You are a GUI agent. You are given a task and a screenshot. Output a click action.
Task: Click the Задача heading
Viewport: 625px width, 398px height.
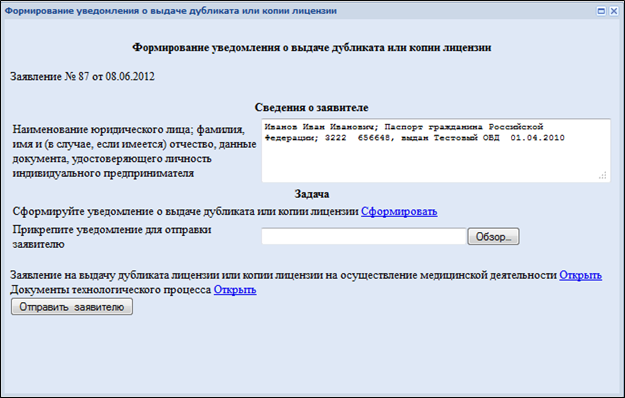(312, 194)
